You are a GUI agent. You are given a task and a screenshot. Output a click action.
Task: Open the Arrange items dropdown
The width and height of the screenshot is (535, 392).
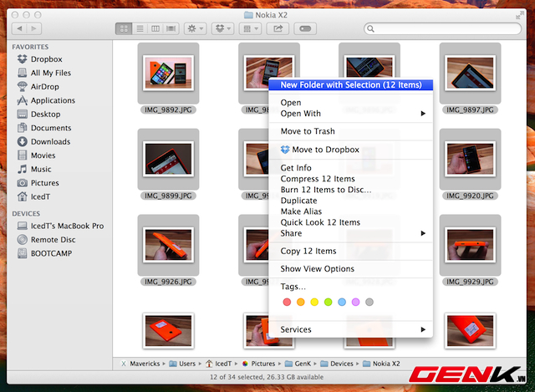250,28
